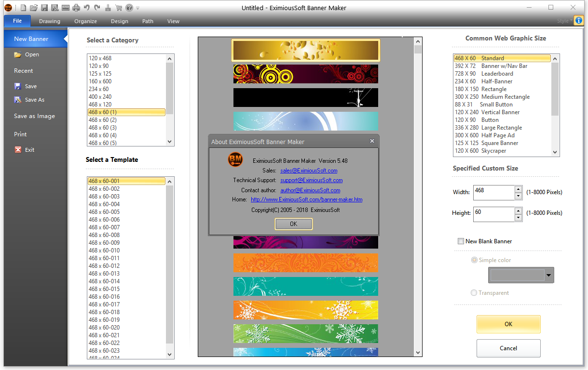This screenshot has height=370, width=588.
Task: Increase Width with the up arrow
Action: pyautogui.click(x=518, y=189)
